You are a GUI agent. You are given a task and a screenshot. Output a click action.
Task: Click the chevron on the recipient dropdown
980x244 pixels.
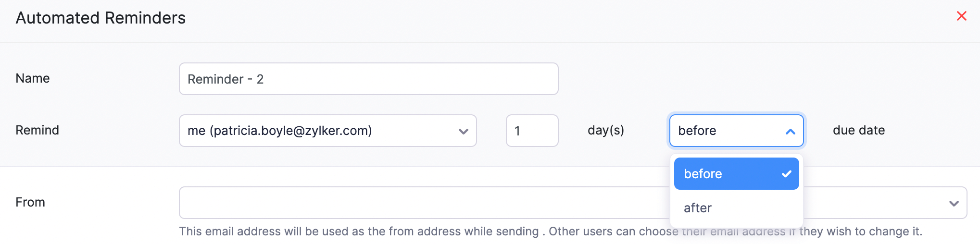[x=464, y=131]
